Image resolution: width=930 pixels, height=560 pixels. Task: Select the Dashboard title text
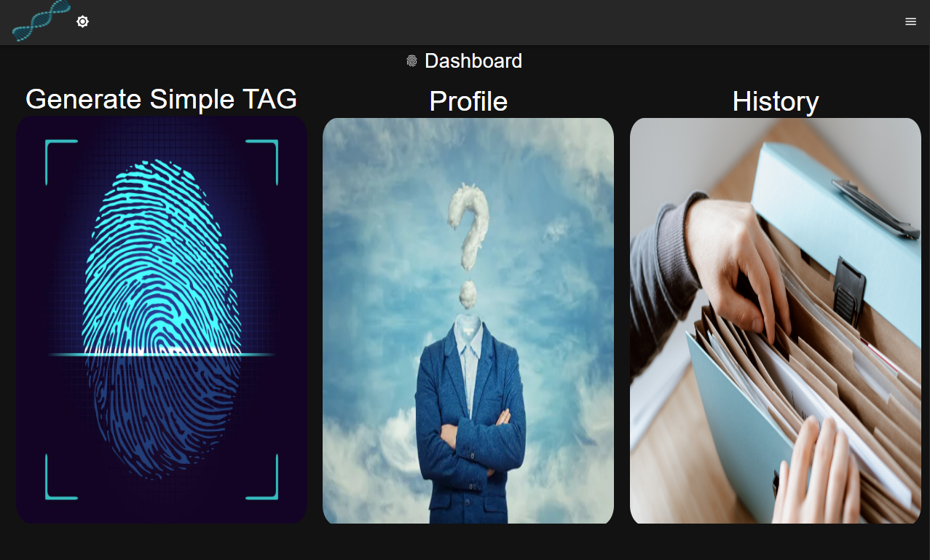tap(473, 61)
